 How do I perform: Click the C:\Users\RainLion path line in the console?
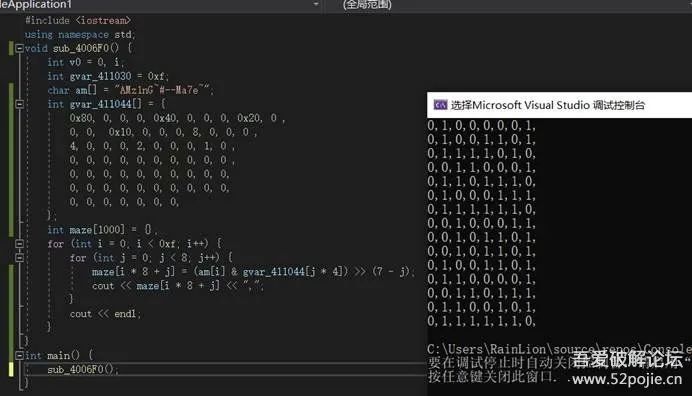pyautogui.click(x=559, y=349)
